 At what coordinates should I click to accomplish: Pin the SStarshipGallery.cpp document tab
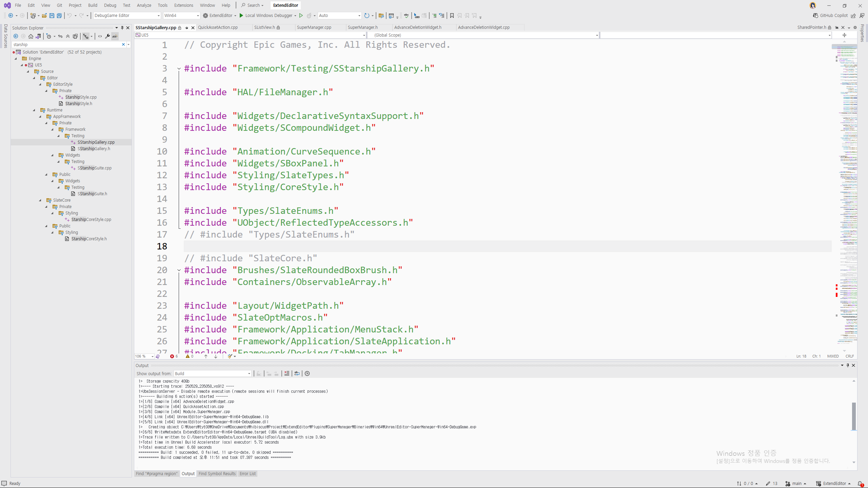click(x=186, y=27)
